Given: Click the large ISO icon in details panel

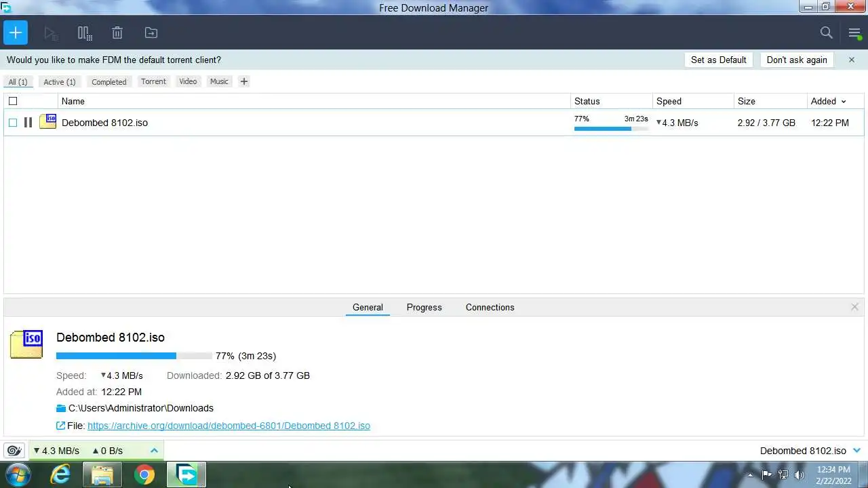Looking at the screenshot, I should tap(26, 344).
